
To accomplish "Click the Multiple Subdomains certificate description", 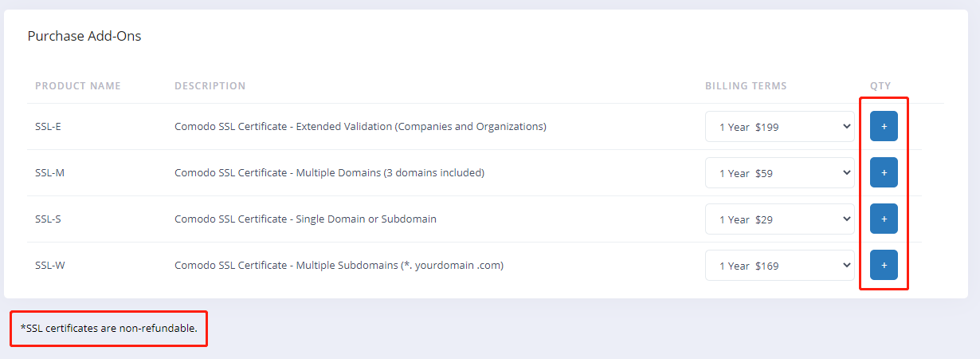I will [339, 266].
